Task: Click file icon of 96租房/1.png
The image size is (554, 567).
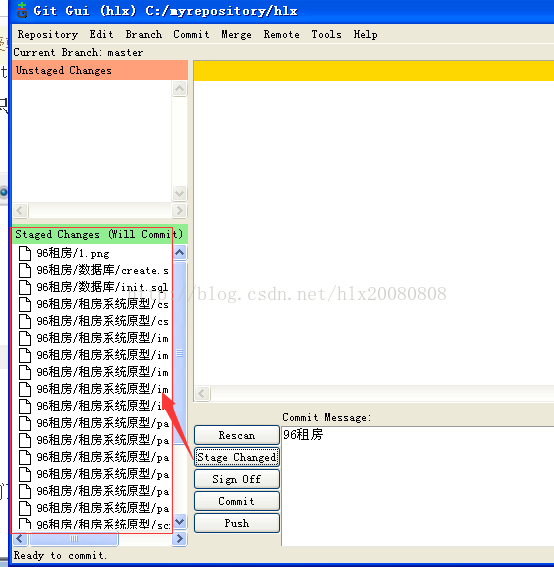Action: [x=25, y=253]
